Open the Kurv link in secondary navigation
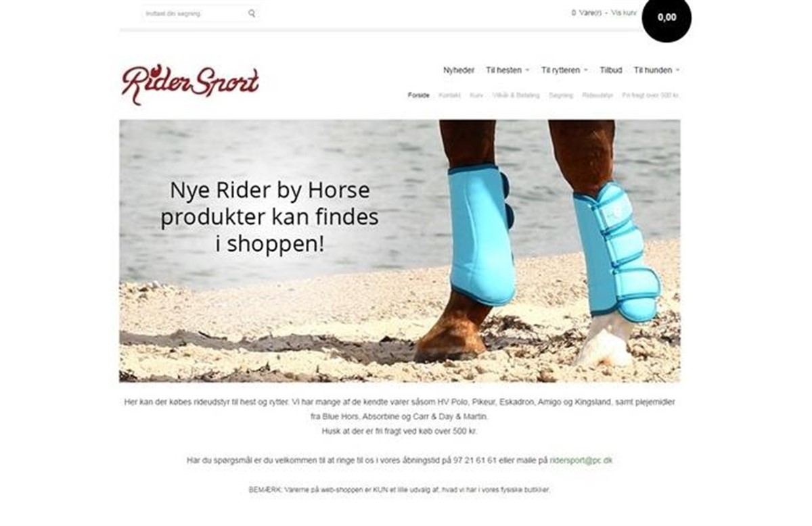The height and width of the screenshot is (526, 812). pos(476,95)
